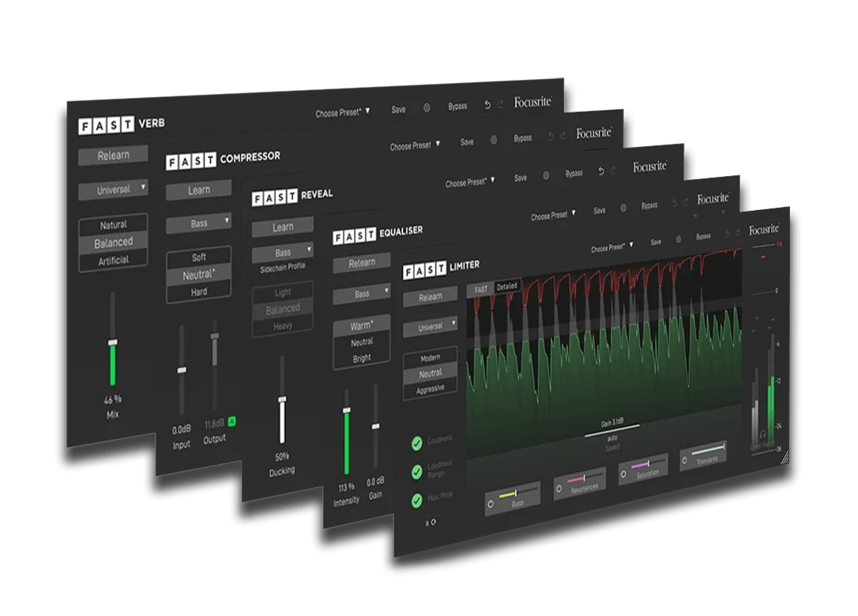Click redo arrow in FAST Compressor window
The image size is (858, 616).
(563, 136)
